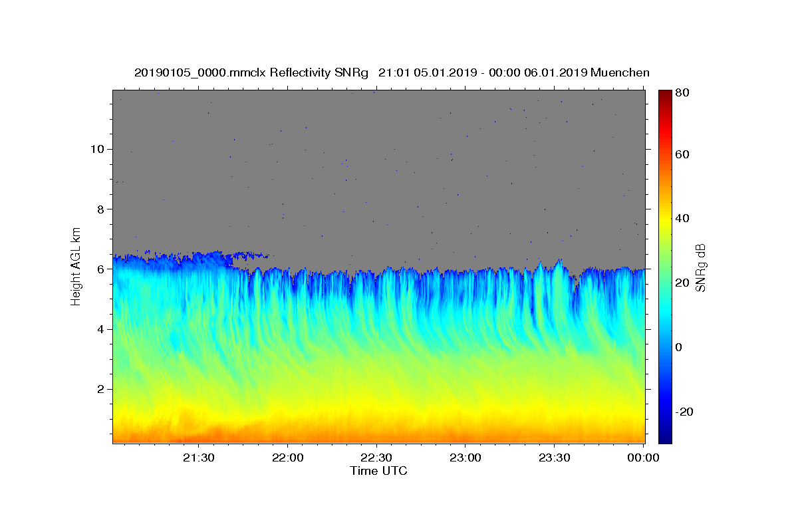This screenshot has width=798, height=532.
Task: Click the colorbar value 20
Action: pos(682,283)
